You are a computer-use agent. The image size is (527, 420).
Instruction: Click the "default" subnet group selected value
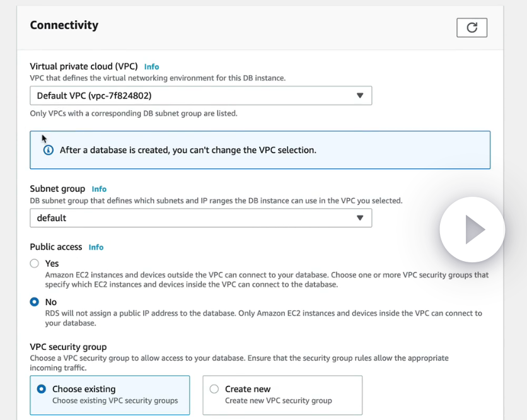click(52, 218)
